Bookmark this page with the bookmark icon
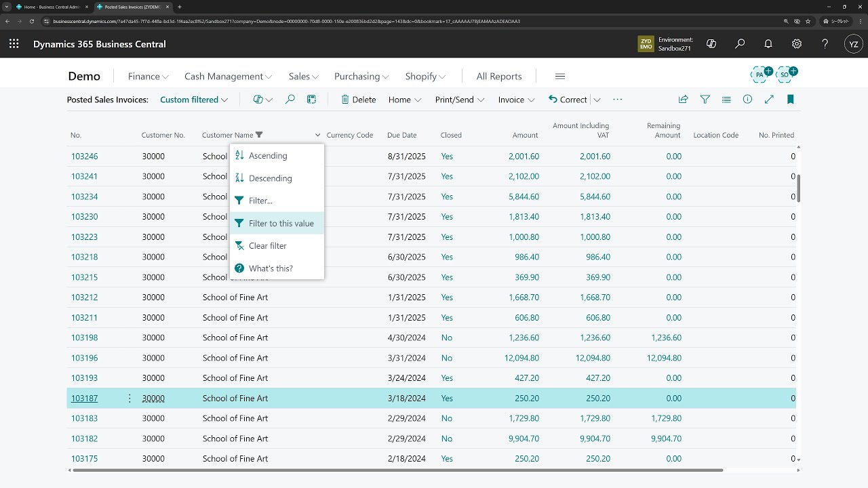The width and height of the screenshot is (868, 488). [x=790, y=99]
